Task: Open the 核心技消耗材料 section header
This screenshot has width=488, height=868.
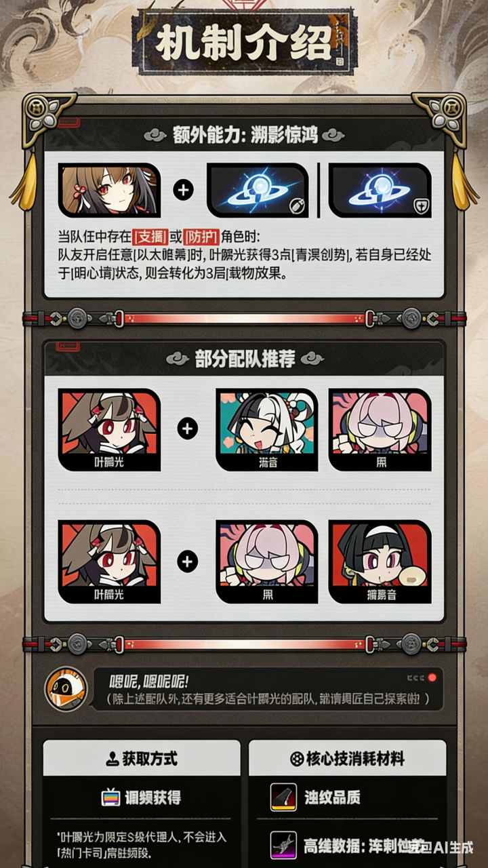Action: pos(347,758)
